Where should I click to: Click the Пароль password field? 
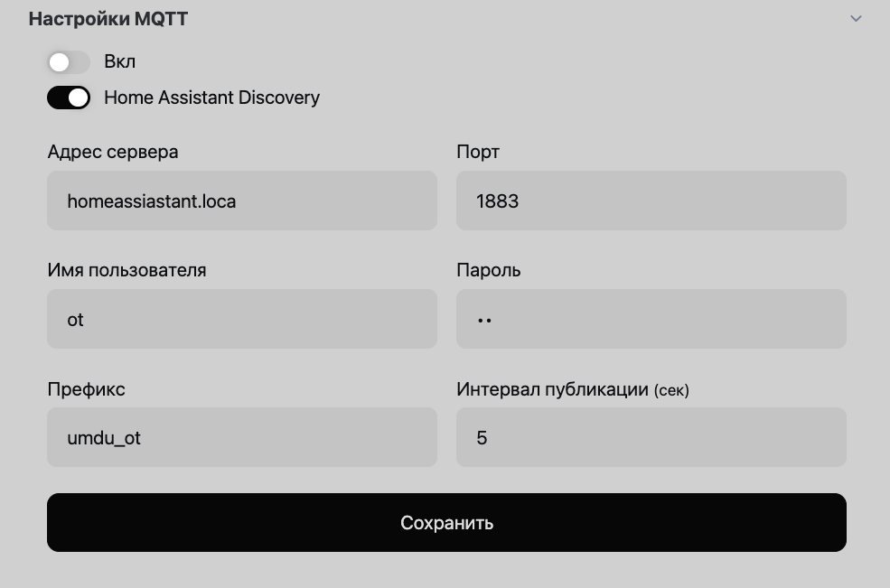(651, 319)
